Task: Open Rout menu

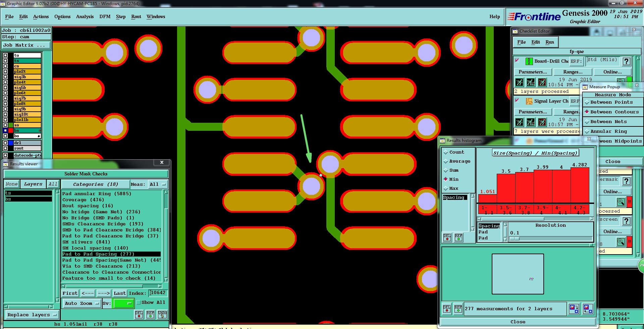Action: click(136, 17)
